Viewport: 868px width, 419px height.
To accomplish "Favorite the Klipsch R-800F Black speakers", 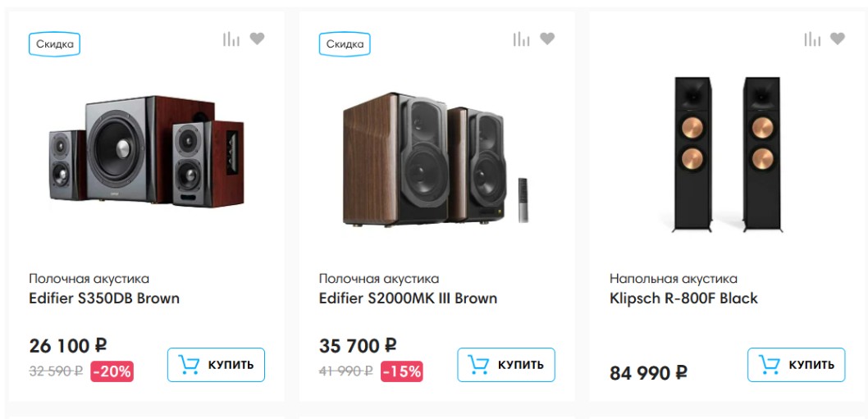I will point(838,39).
